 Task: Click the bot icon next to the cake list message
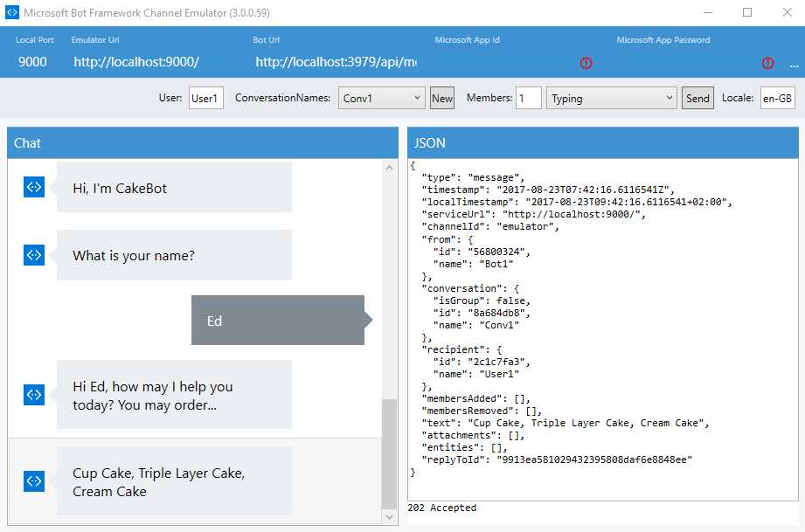[x=33, y=480]
